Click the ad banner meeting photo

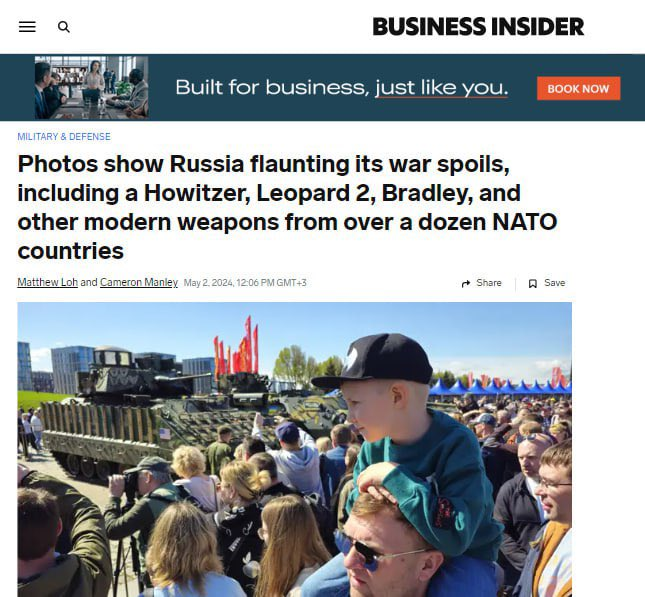click(x=91, y=88)
